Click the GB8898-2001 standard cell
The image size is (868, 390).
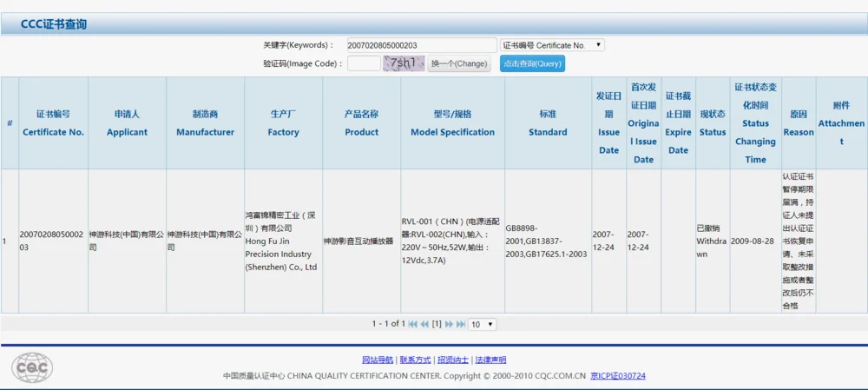coord(546,241)
